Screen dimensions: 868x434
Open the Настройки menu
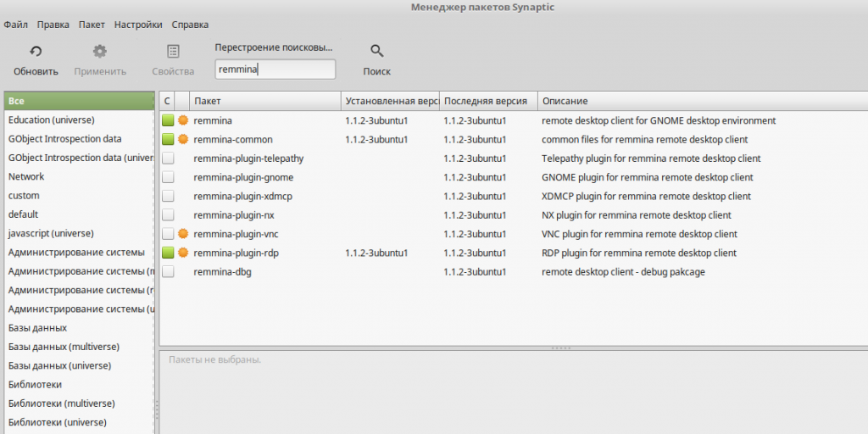pyautogui.click(x=138, y=25)
